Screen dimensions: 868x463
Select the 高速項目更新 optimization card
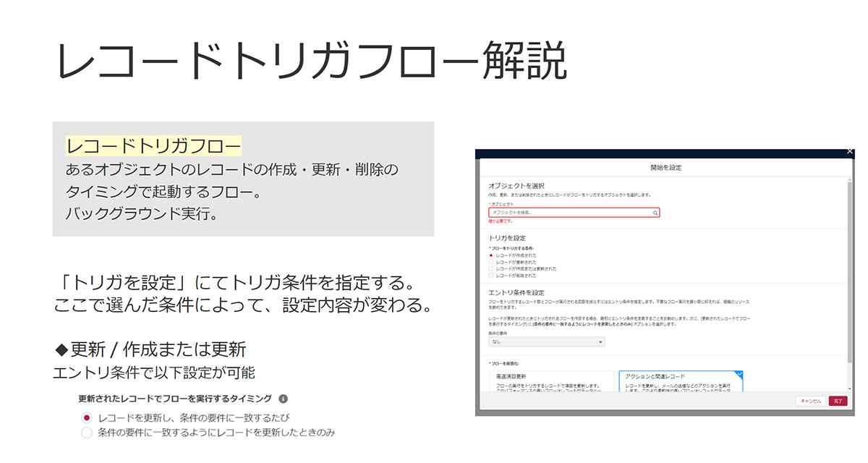pyautogui.click(x=552, y=381)
